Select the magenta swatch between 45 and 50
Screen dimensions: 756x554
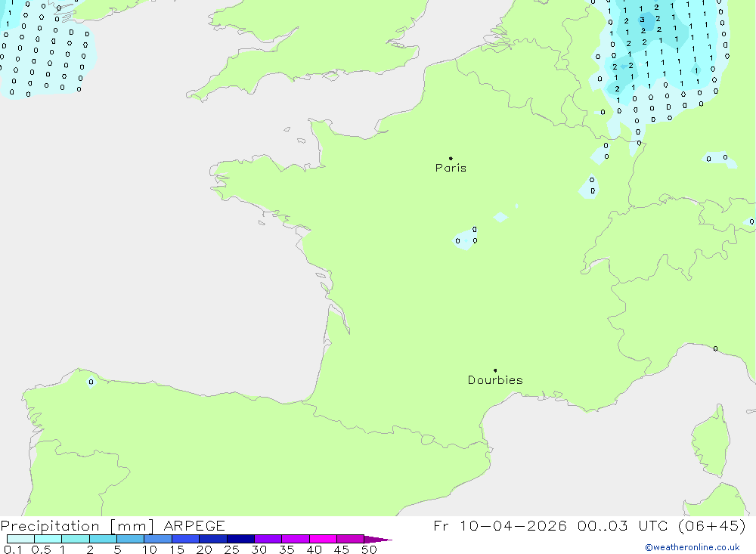[x=350, y=540]
